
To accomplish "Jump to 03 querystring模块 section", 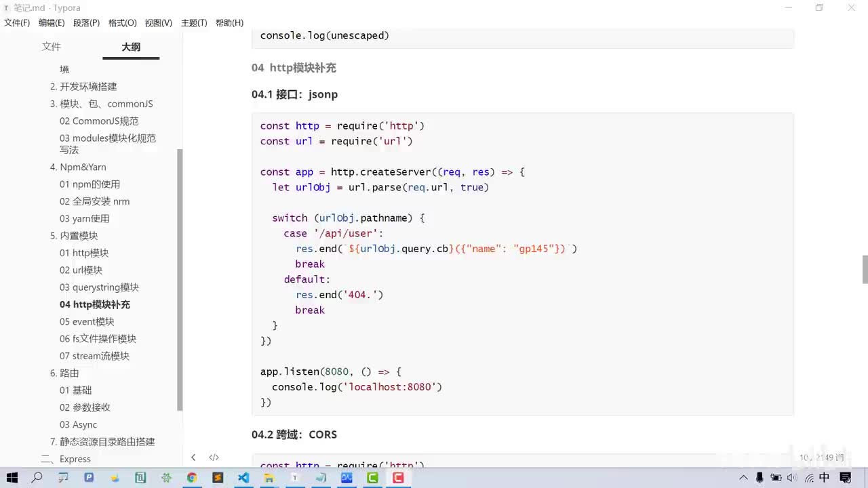I will click(99, 287).
